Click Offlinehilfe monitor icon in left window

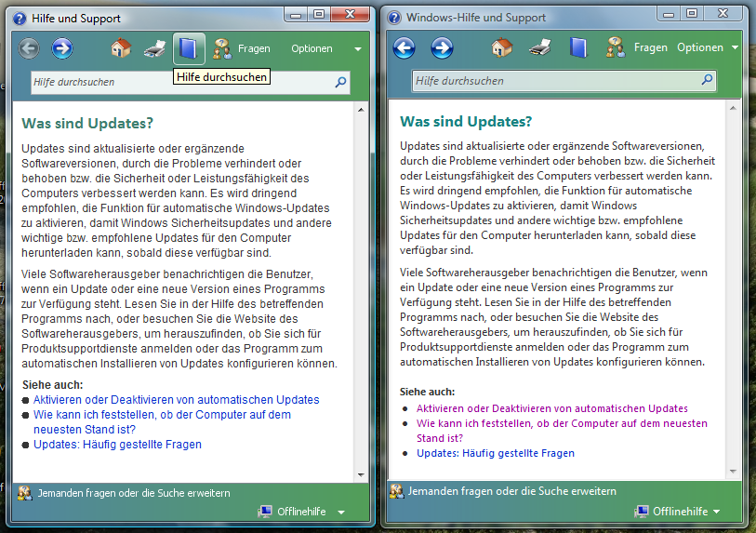(265, 512)
